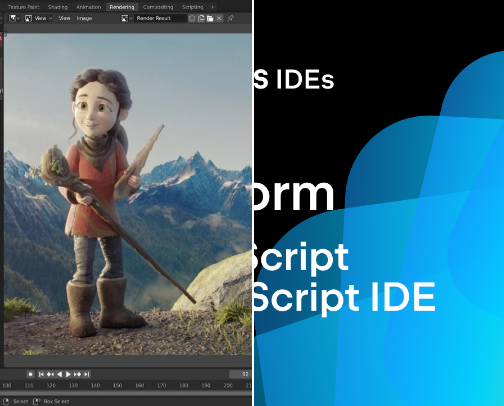This screenshot has height=406, width=504.
Task: Open the Image menu in the image editor
Action: coord(84,18)
